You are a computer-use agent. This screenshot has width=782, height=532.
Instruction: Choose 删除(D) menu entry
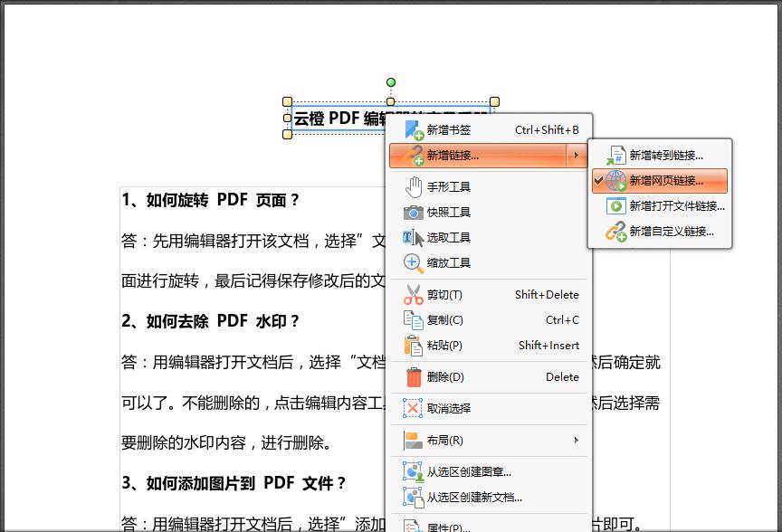[x=491, y=377]
